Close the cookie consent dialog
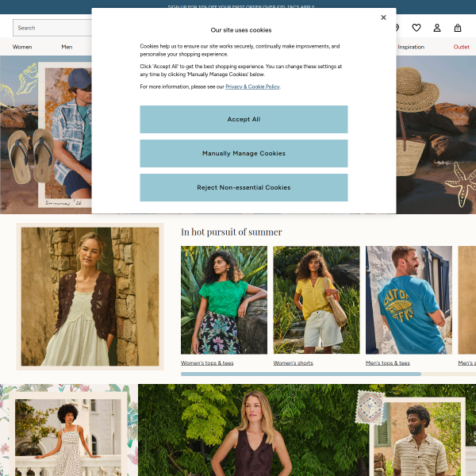 point(383,17)
